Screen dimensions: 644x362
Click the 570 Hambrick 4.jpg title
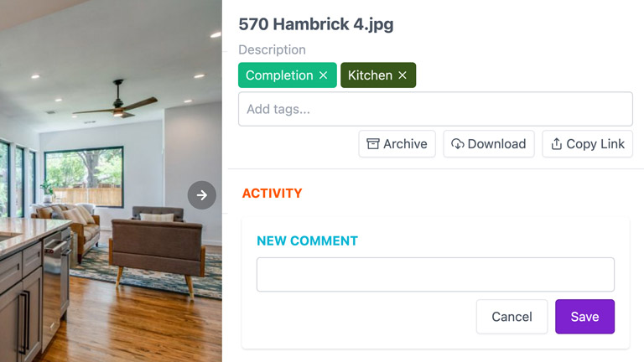(316, 23)
